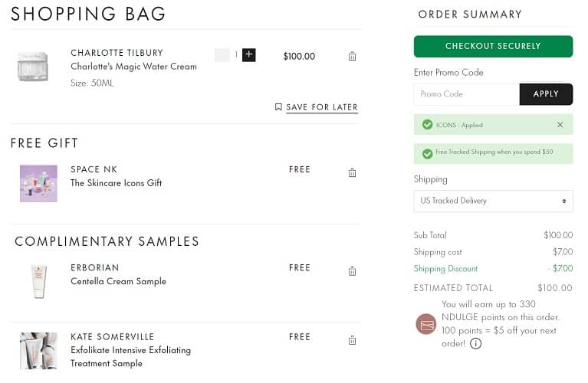The image size is (588, 383).
Task: Open Charlotte's Magic Water Cream product link
Action: [x=133, y=67]
